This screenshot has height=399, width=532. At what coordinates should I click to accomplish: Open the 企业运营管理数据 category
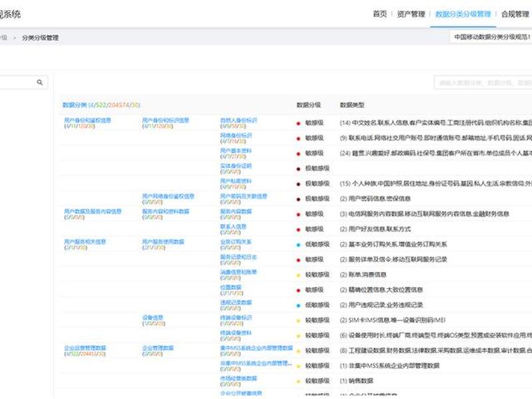click(x=85, y=348)
